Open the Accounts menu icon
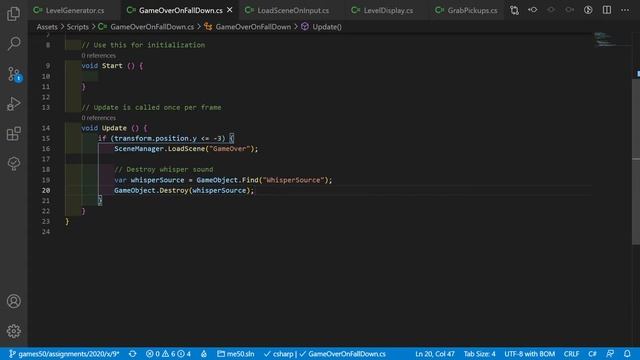 click(x=13, y=301)
